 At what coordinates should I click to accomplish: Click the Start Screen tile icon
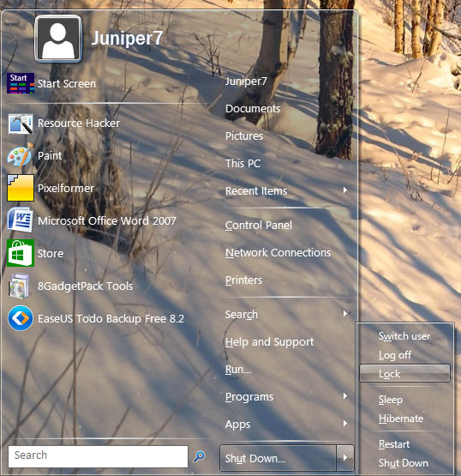click(21, 83)
